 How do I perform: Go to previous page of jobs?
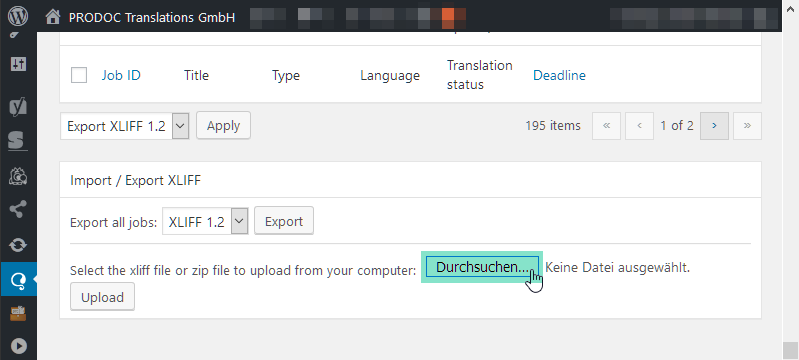click(x=639, y=126)
